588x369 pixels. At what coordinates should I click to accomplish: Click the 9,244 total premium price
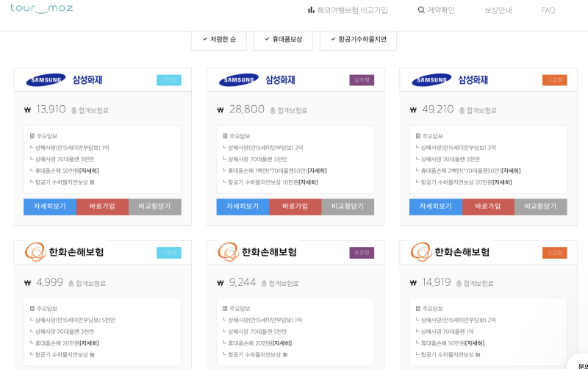point(243,282)
